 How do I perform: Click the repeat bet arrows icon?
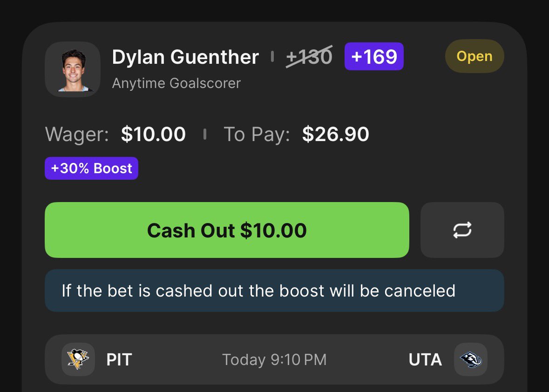[462, 230]
